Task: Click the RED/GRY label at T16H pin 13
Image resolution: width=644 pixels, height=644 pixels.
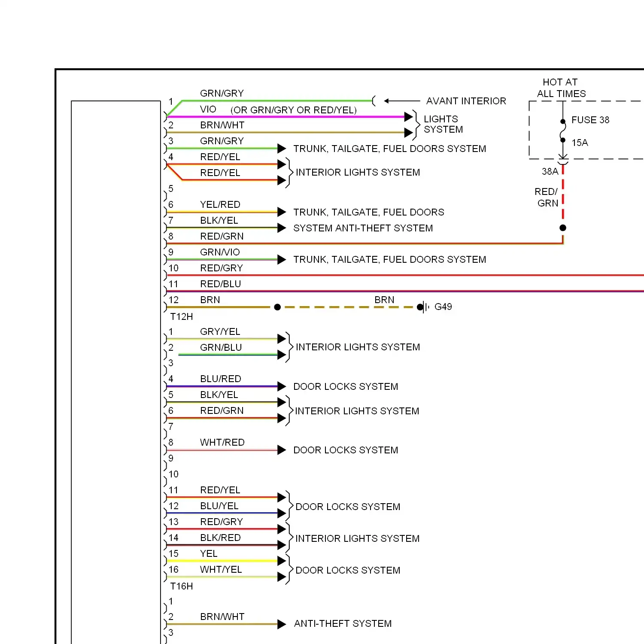Action: click(x=222, y=522)
